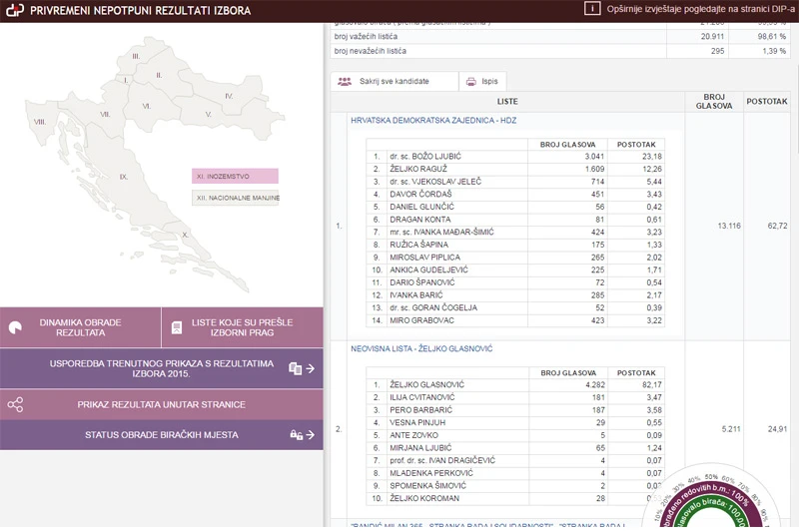799x532 pixels.
Task: Select constituency X. on the map
Action: (185, 235)
